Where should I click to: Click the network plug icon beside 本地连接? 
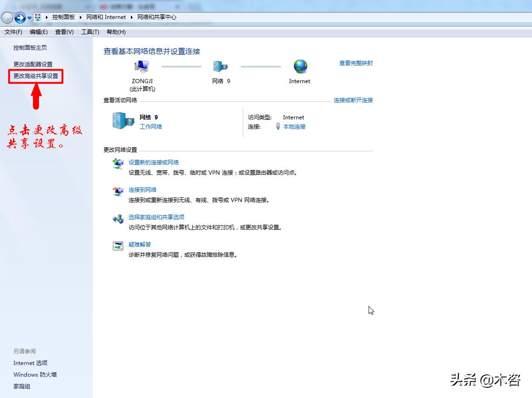point(277,126)
